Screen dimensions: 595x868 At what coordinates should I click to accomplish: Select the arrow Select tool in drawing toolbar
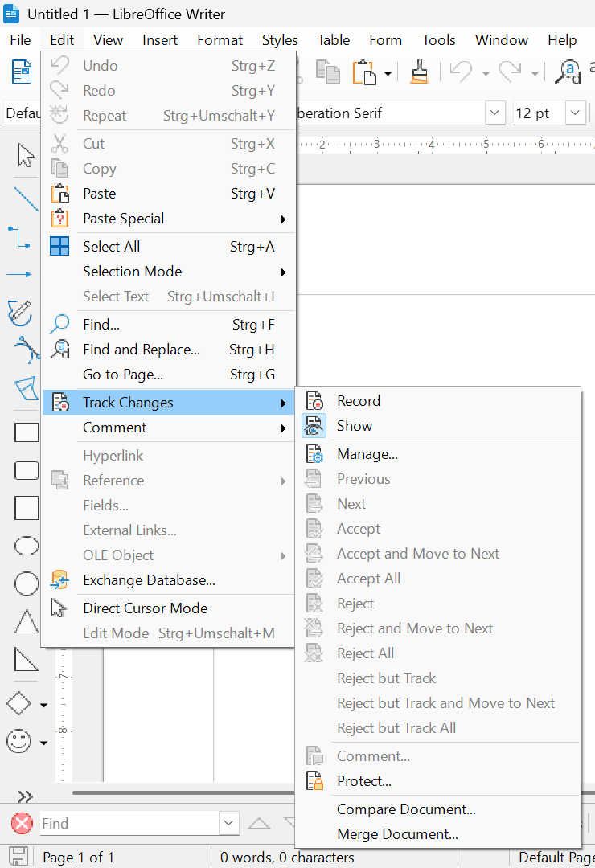27,155
